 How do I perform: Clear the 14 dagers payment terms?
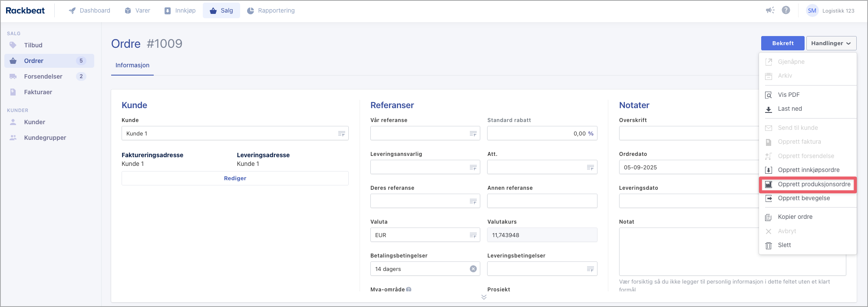pyautogui.click(x=473, y=269)
